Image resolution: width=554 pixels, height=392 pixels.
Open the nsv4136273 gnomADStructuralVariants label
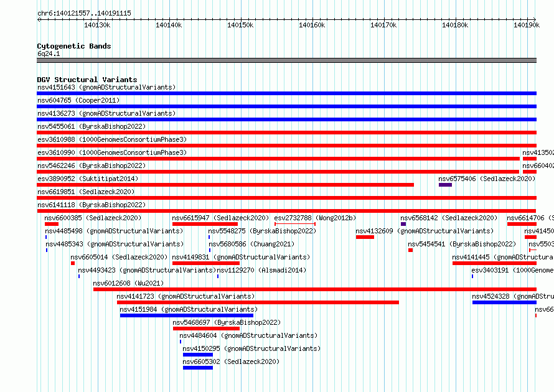coord(106,113)
